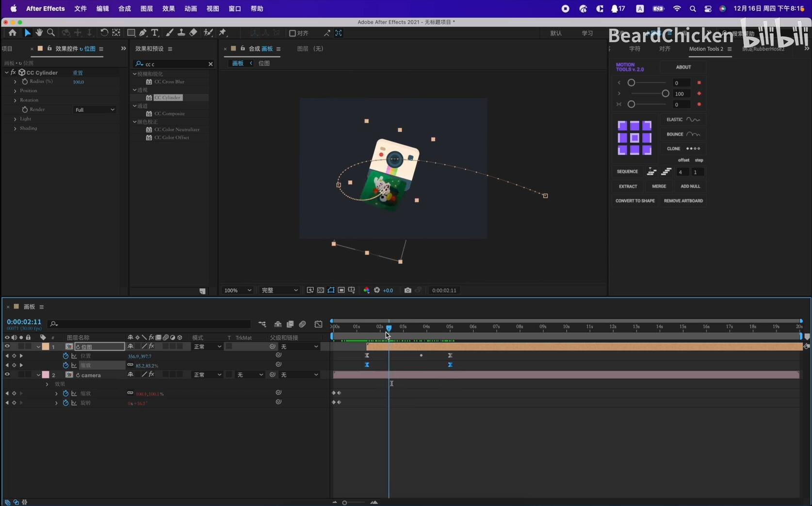Viewport: 812px width, 506px height.
Task: Select the Pen tool
Action: (143, 33)
